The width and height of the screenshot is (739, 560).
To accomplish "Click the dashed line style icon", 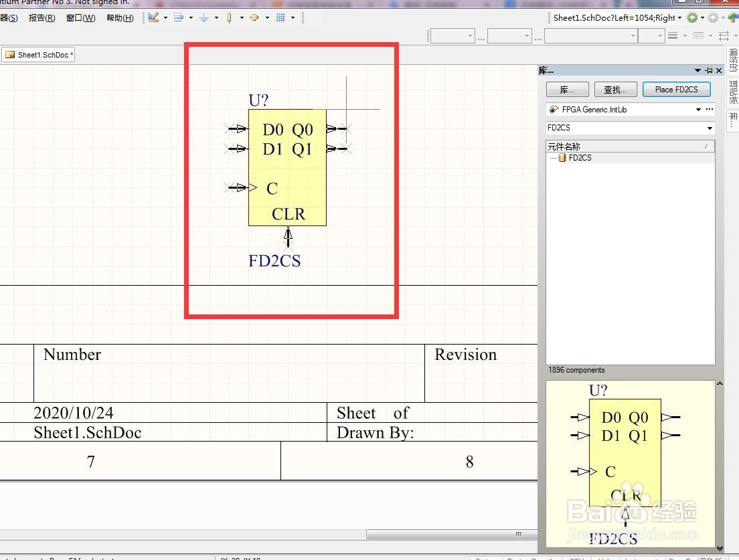I will 698,36.
